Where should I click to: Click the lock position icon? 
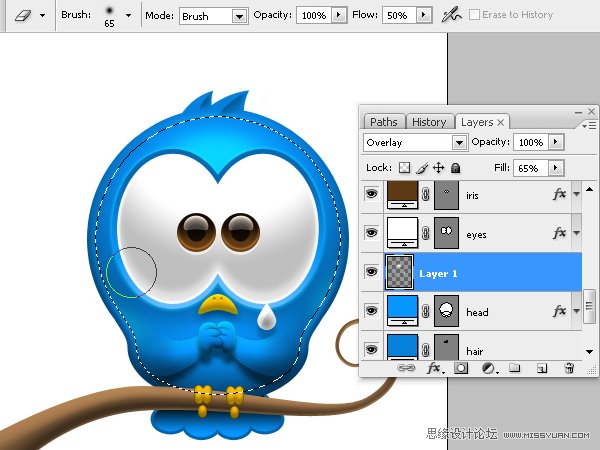point(439,168)
